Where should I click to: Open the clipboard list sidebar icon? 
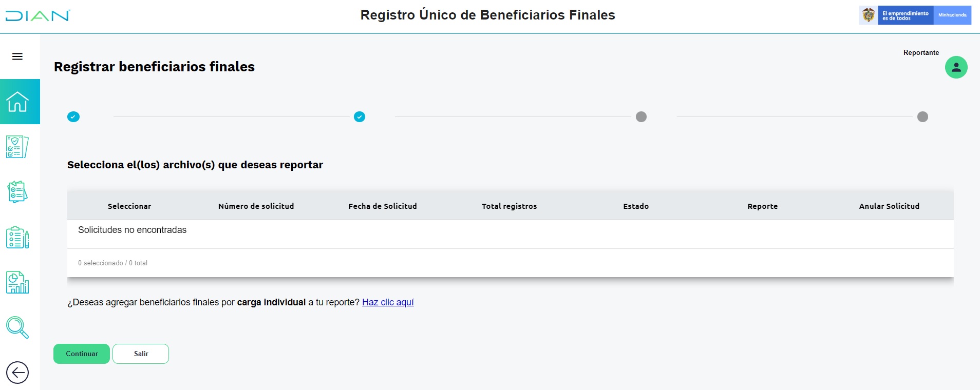pos(17,192)
